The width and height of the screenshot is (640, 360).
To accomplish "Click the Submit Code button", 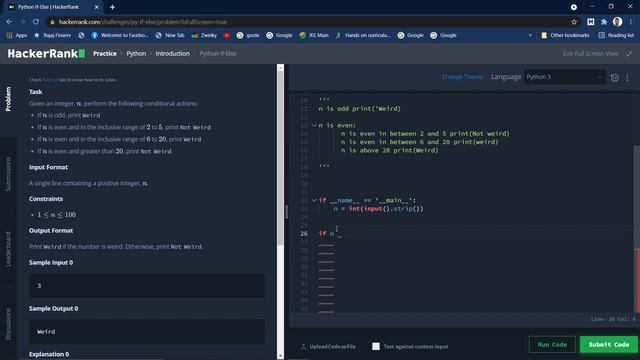I will pos(609,344).
